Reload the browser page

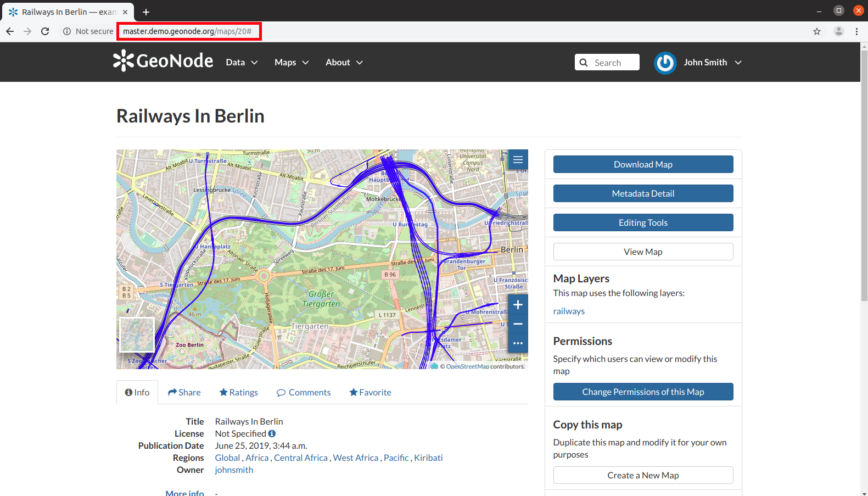45,31
